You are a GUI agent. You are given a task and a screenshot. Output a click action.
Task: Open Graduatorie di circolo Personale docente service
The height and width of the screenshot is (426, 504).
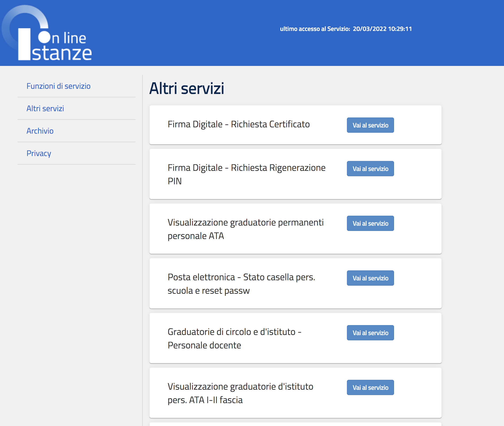[x=370, y=333]
